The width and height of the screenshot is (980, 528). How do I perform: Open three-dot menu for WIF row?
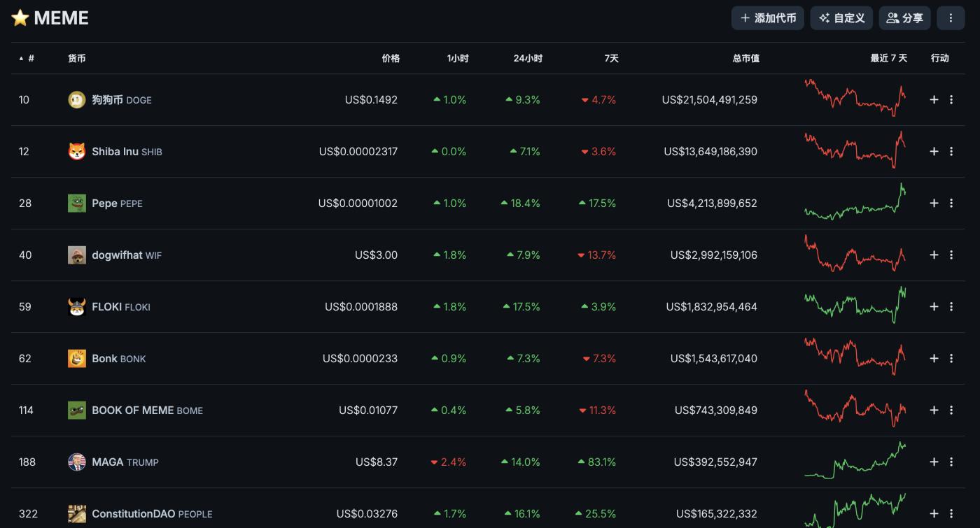(951, 255)
